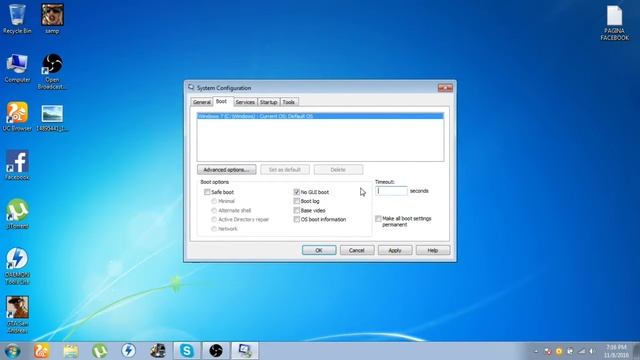The width and height of the screenshot is (640, 360).
Task: Open the Startup tab
Action: pyautogui.click(x=269, y=102)
